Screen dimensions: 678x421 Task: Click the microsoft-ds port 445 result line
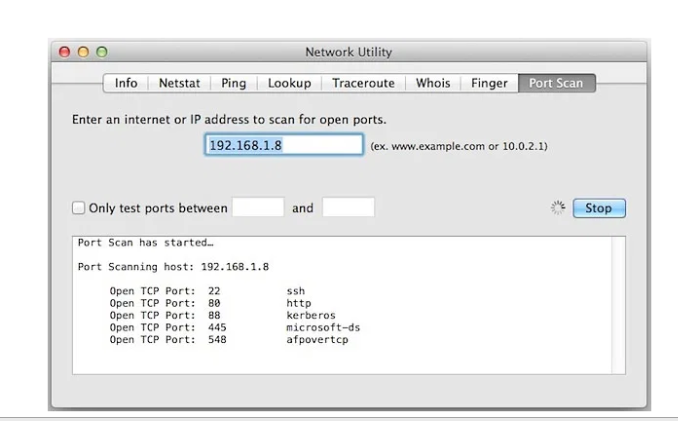(x=230, y=327)
